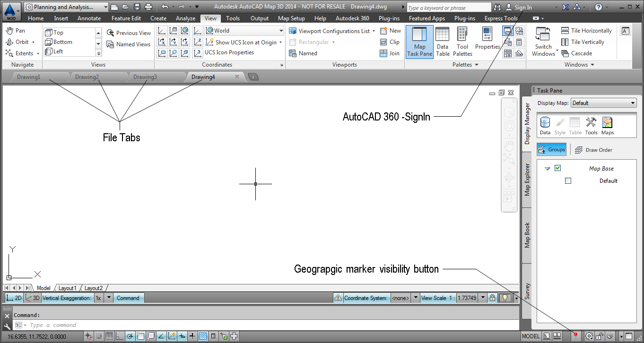Click the geographic marker visibility pin icon

pyautogui.click(x=576, y=336)
